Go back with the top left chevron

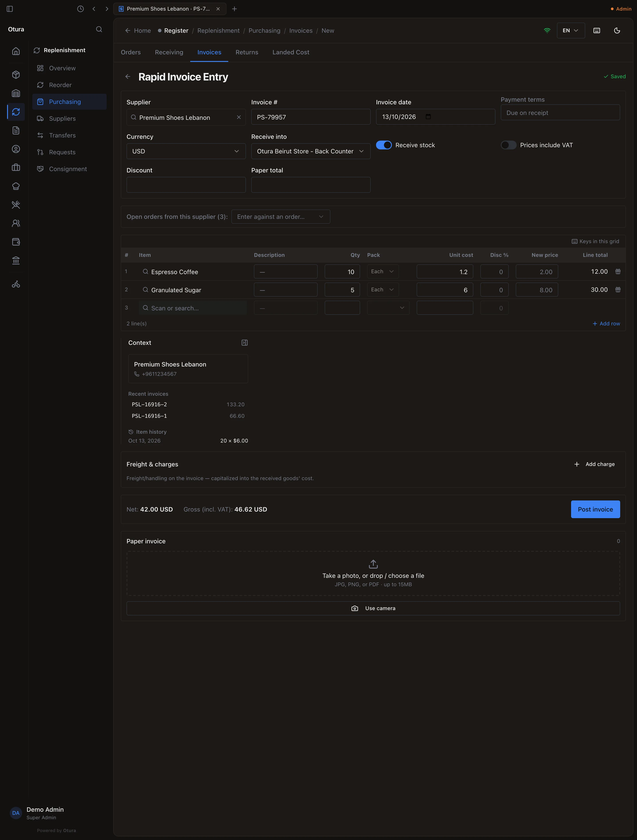point(94,9)
